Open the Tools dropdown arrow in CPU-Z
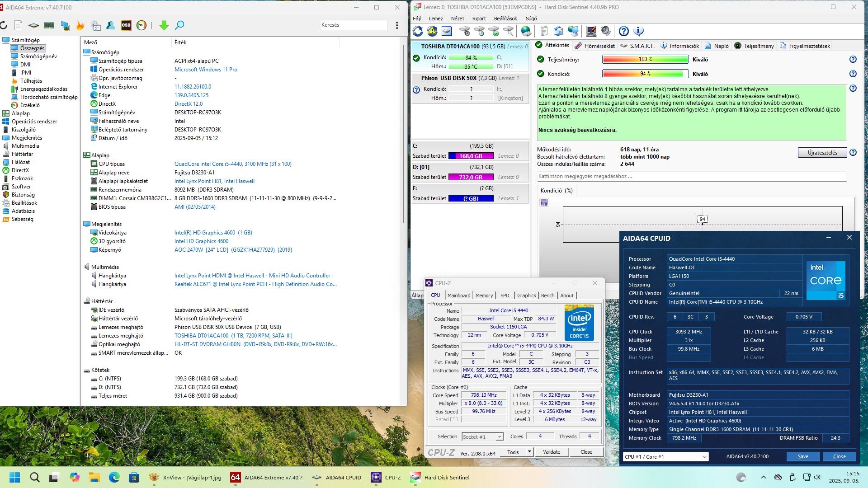 [x=529, y=452]
